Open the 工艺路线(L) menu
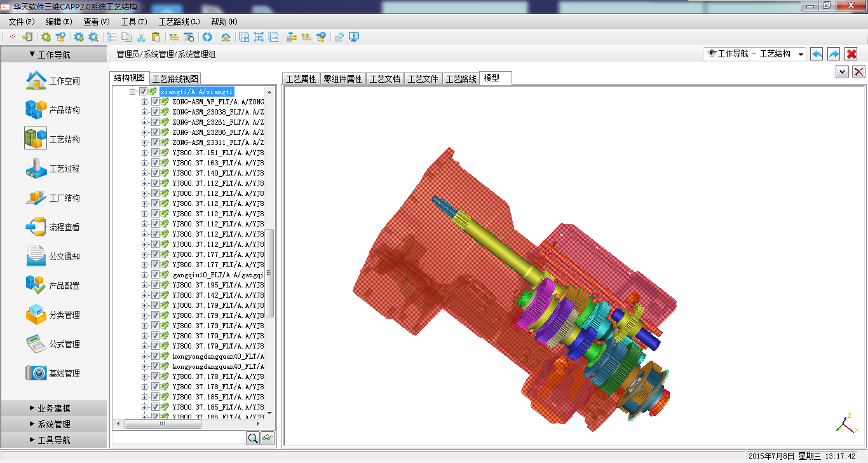The width and height of the screenshot is (868, 463). (179, 22)
